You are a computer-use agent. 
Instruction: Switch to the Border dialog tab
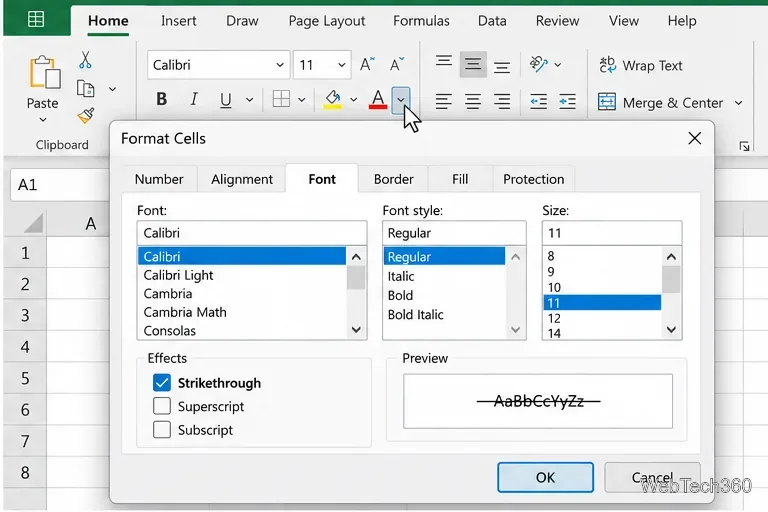point(393,179)
